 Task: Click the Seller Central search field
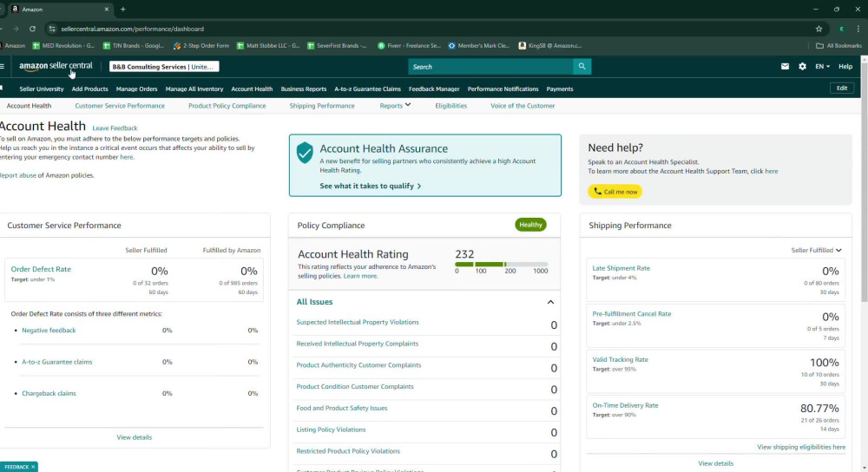[490, 67]
